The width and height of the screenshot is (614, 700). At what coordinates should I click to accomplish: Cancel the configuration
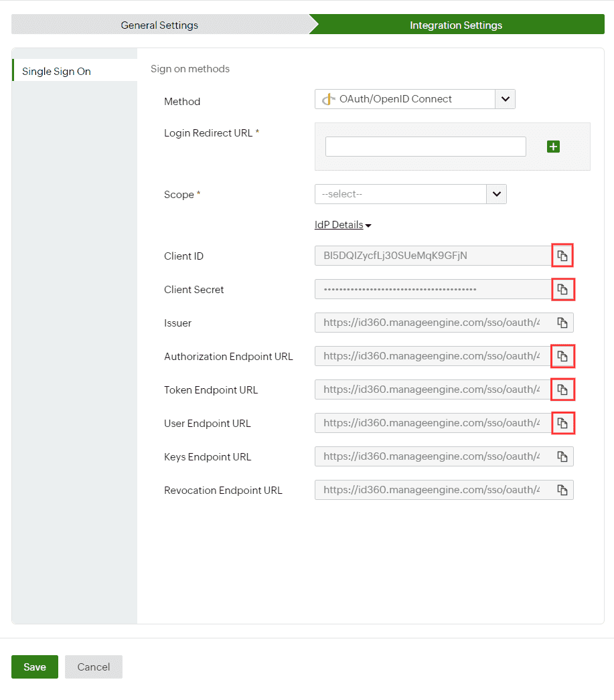coord(93,667)
